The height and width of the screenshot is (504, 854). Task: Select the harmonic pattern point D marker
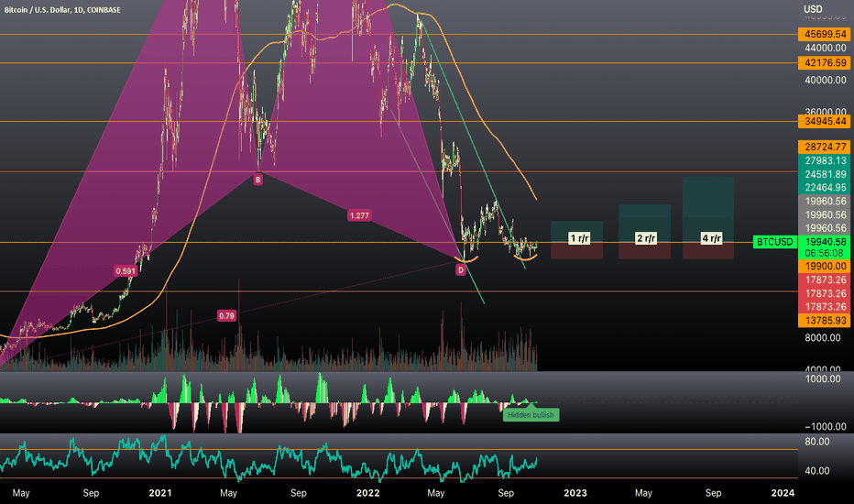pos(461,269)
